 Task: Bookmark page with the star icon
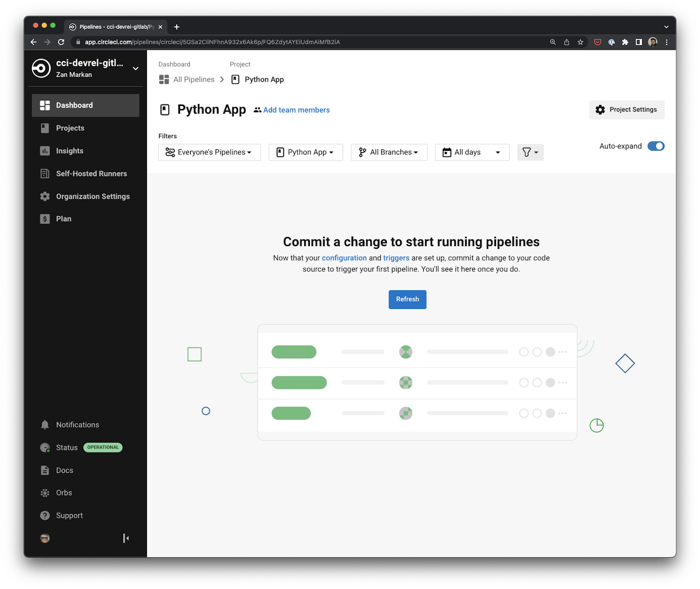pos(581,42)
